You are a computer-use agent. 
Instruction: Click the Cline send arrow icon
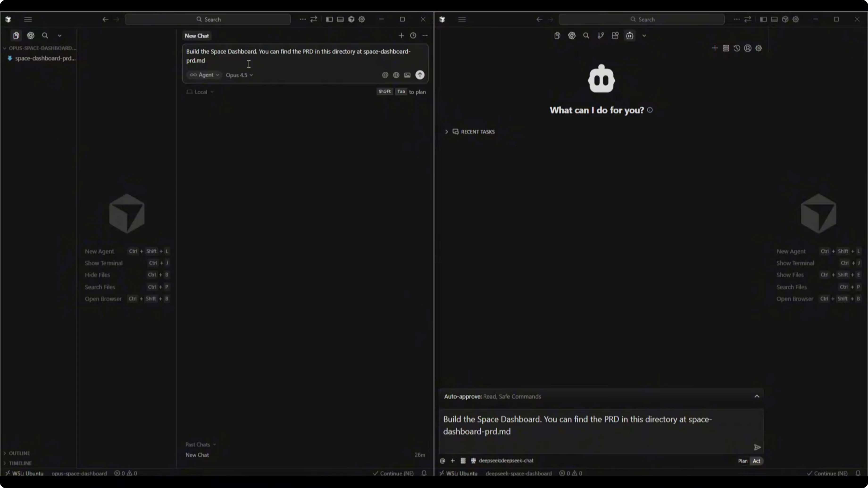[757, 447]
